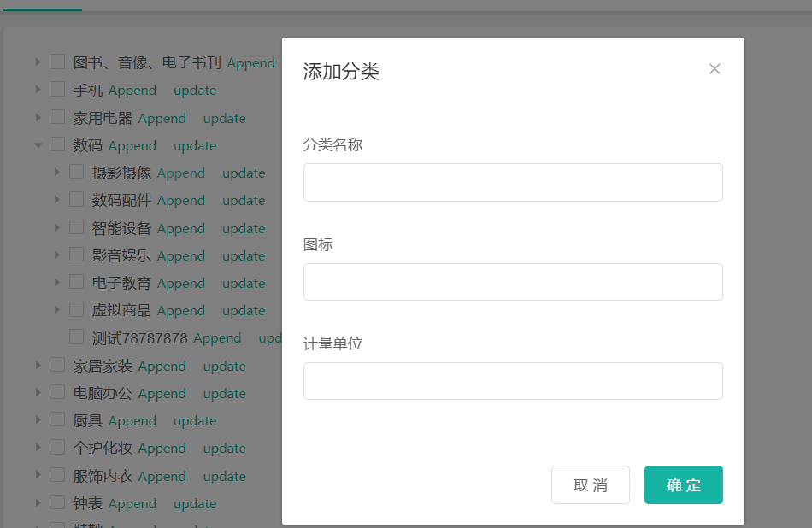Viewport: 812px width, 528px height.
Task: Expand the 智能设备 tree node
Action: pyautogui.click(x=57, y=228)
